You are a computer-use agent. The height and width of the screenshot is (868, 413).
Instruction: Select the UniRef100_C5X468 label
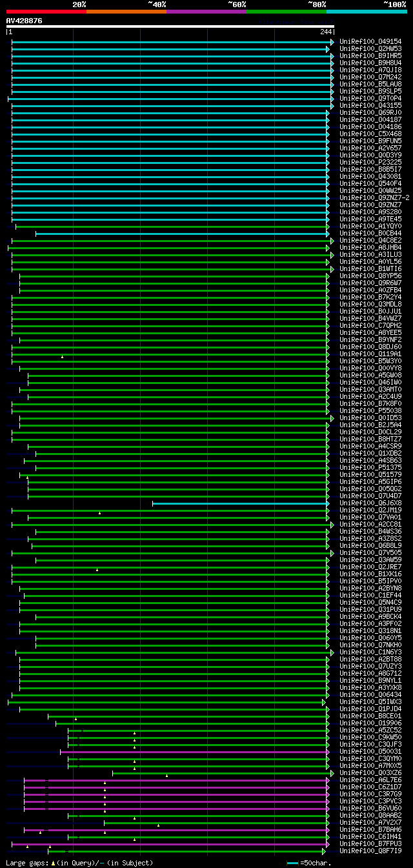click(x=370, y=134)
